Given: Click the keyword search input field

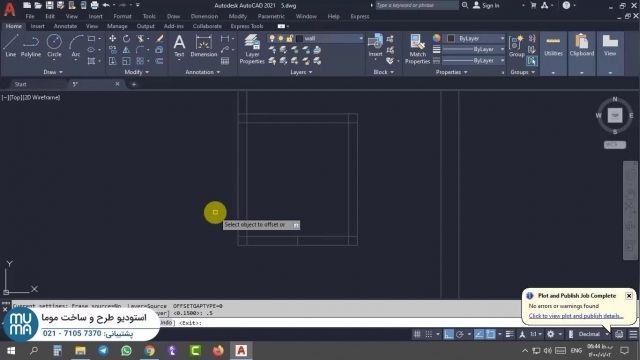Looking at the screenshot, I should click(416, 5).
